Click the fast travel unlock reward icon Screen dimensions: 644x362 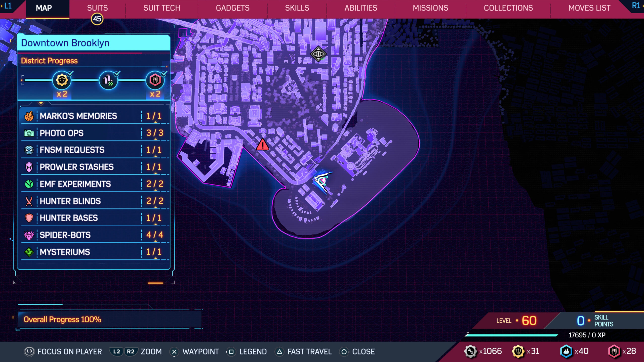pyautogui.click(x=108, y=80)
